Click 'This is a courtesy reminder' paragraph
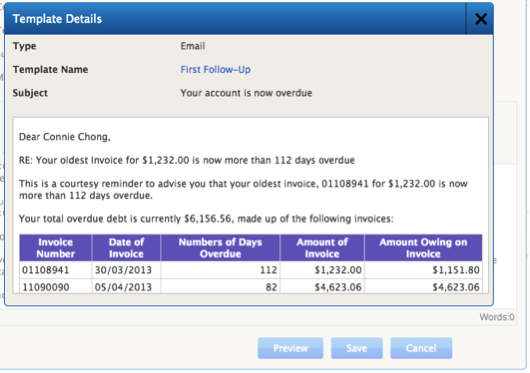This screenshot has width=530, height=373. pos(243,190)
